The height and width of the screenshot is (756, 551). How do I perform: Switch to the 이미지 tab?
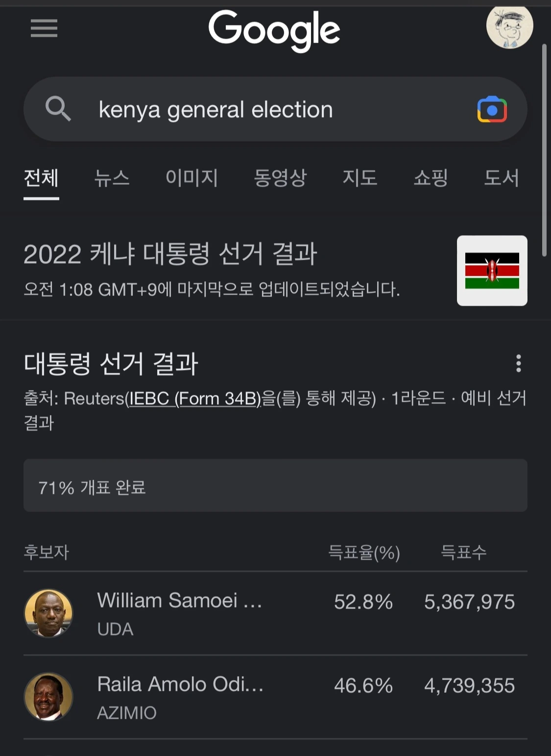coord(192,177)
